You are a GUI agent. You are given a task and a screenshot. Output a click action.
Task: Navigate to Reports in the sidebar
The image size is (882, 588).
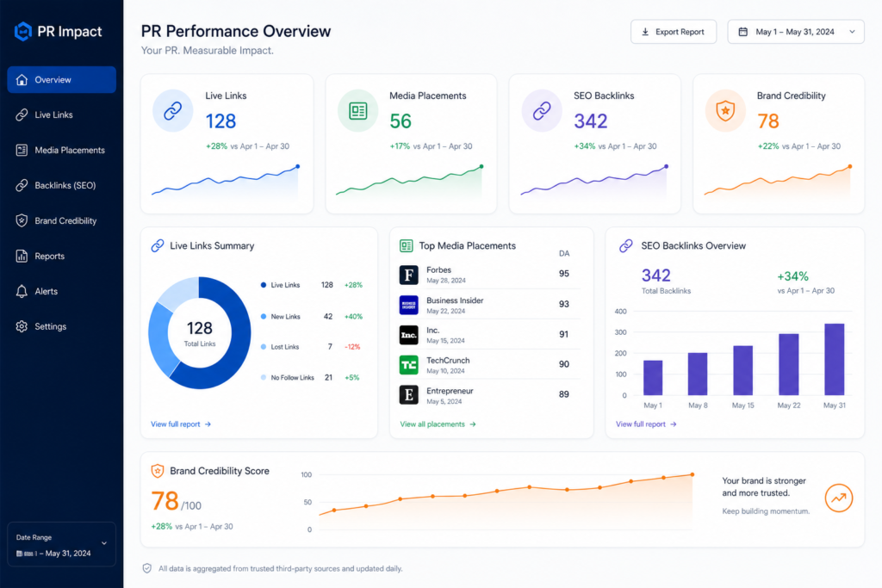click(62, 256)
